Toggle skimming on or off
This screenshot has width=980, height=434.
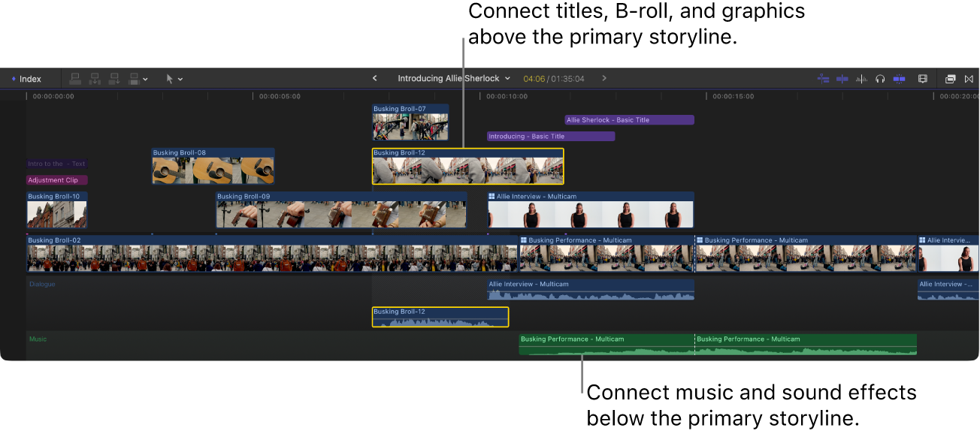pyautogui.click(x=823, y=79)
